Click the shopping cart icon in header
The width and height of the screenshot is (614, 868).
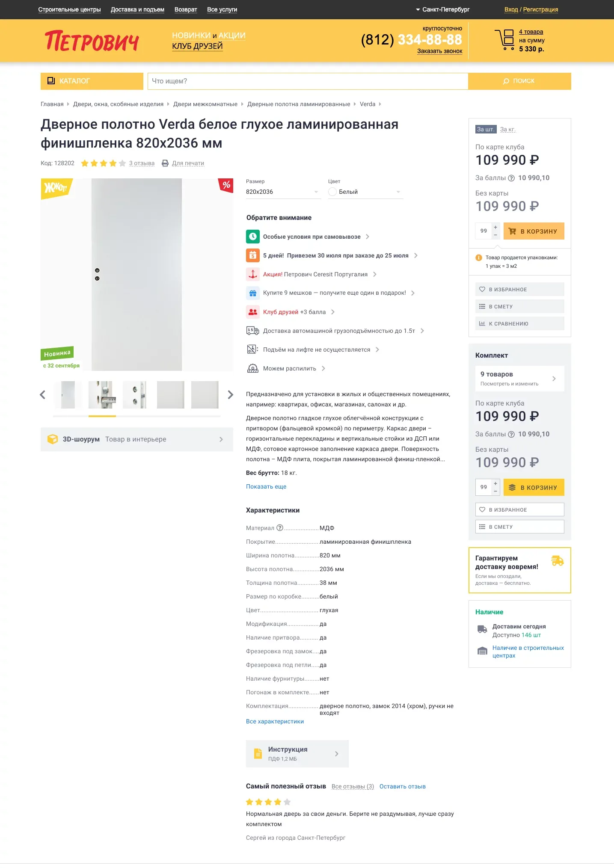click(x=504, y=40)
